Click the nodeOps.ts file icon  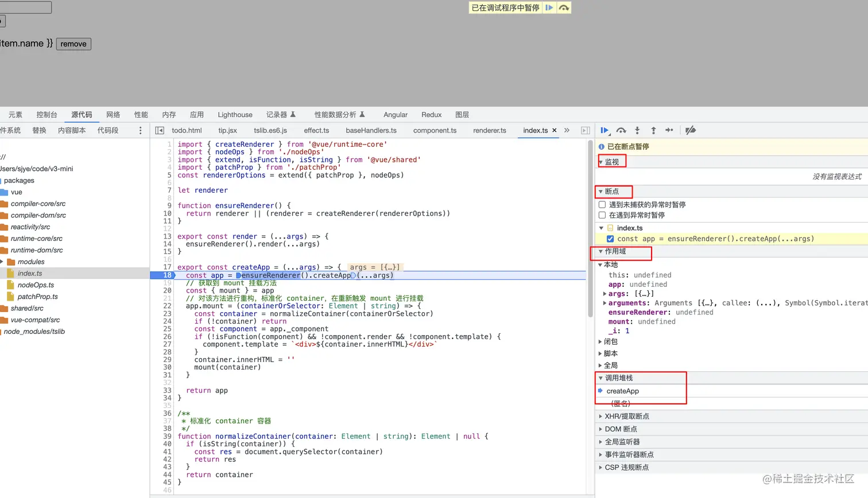[10, 285]
